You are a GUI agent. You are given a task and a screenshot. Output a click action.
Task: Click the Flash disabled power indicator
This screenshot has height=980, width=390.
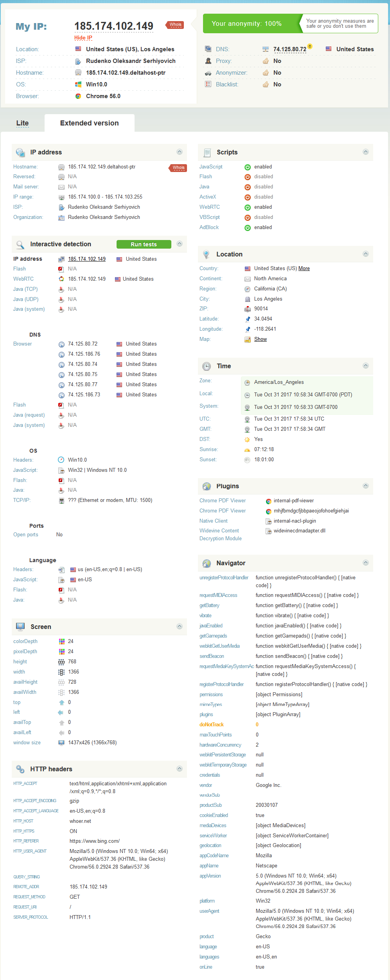(x=248, y=177)
